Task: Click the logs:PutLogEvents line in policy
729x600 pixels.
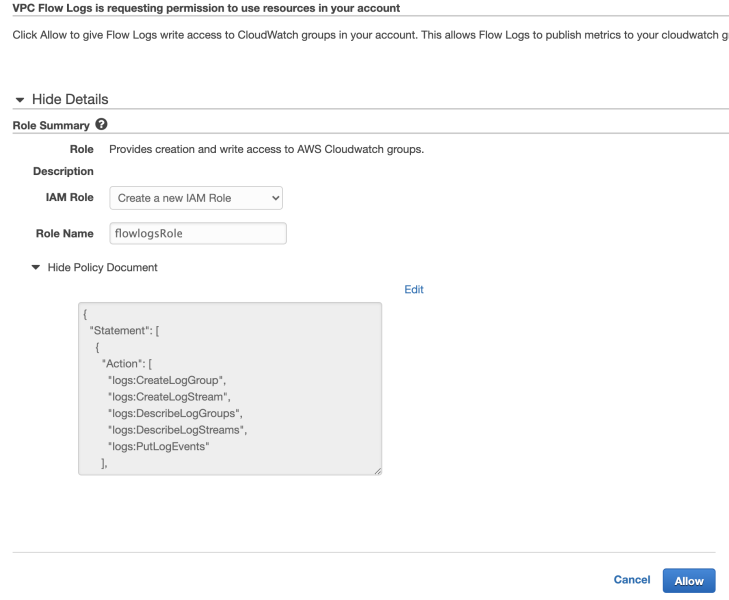Action: point(159,447)
